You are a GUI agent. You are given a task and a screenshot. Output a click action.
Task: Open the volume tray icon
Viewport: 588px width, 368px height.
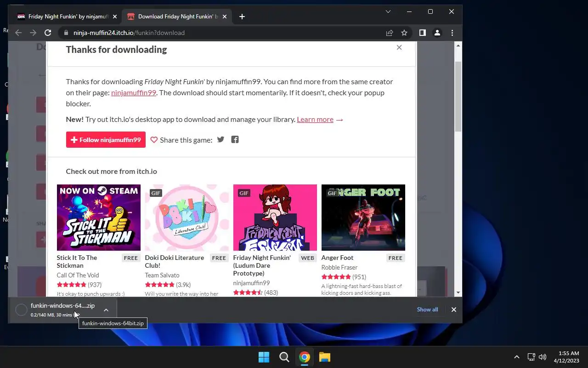point(543,357)
